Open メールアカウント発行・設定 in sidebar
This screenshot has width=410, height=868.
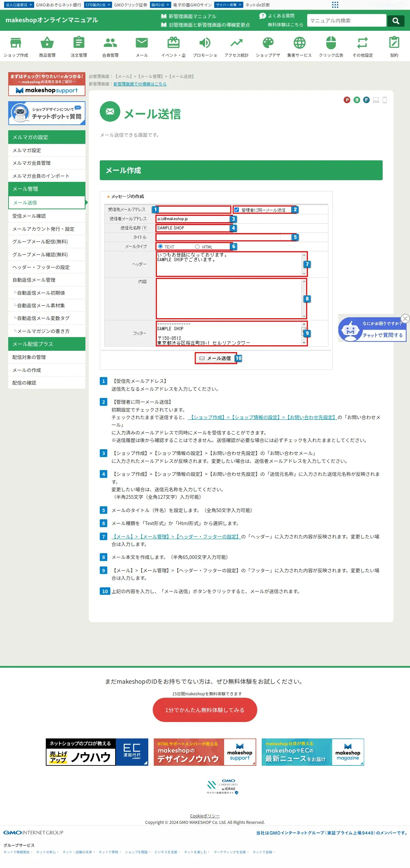[x=47, y=229]
